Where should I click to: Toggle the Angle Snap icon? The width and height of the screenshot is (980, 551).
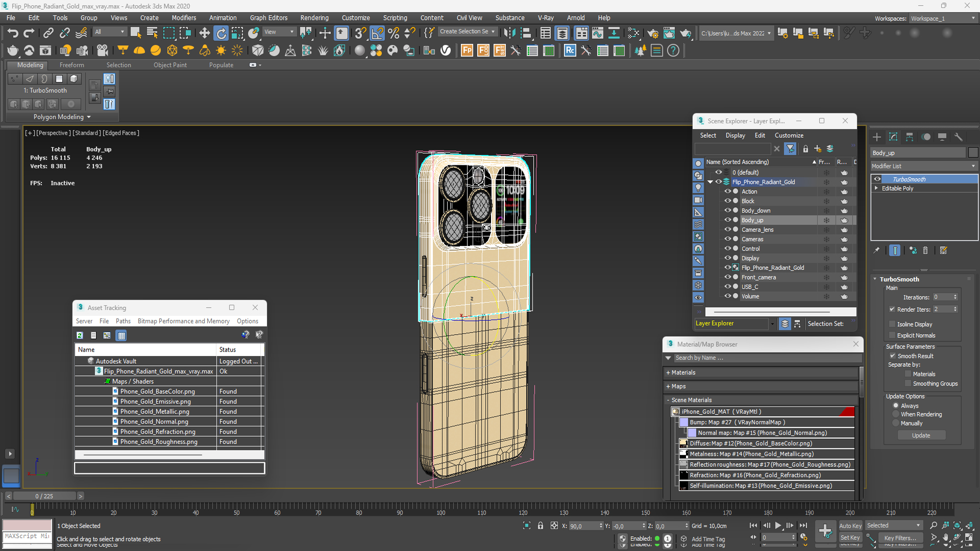pos(377,33)
